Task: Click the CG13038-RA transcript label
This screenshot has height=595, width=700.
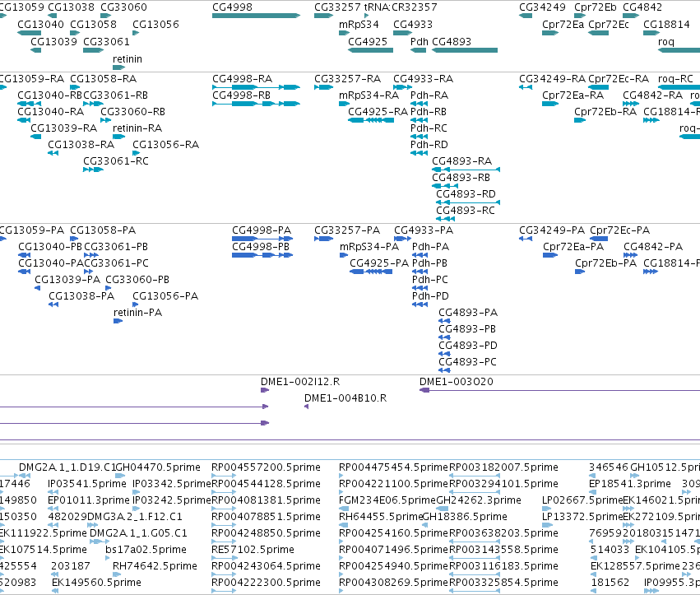Action: click(x=81, y=145)
